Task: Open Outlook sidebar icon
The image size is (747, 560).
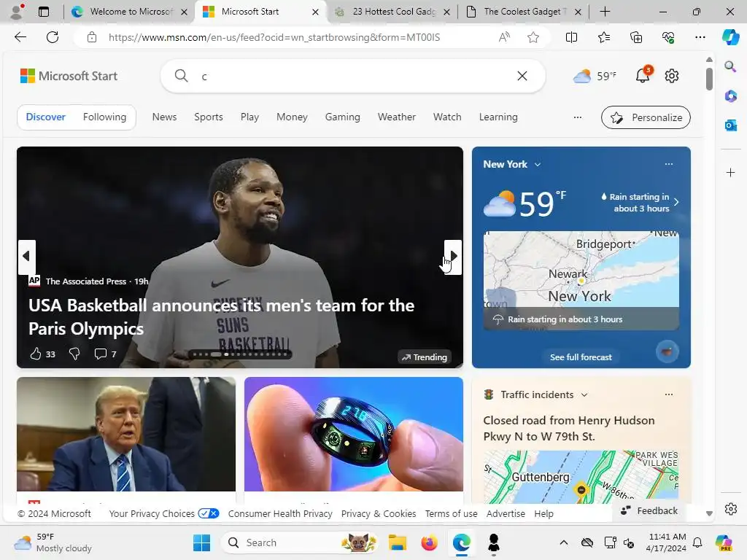Action: pos(730,125)
